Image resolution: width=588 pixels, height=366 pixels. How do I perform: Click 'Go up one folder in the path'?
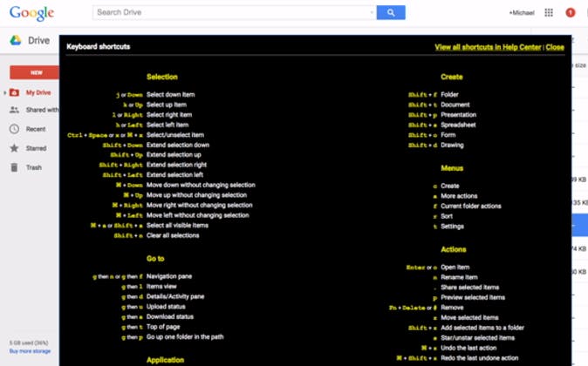185,337
